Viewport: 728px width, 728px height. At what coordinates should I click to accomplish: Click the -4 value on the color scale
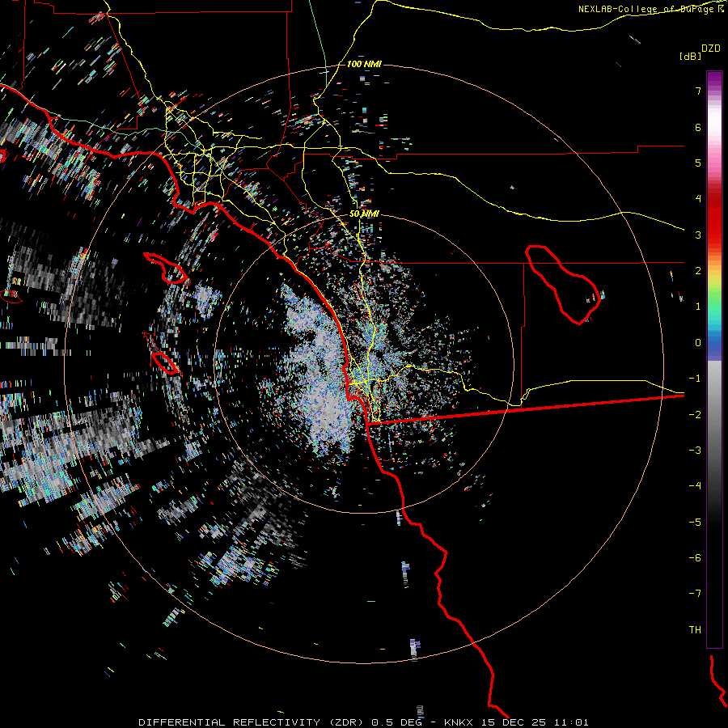click(695, 485)
